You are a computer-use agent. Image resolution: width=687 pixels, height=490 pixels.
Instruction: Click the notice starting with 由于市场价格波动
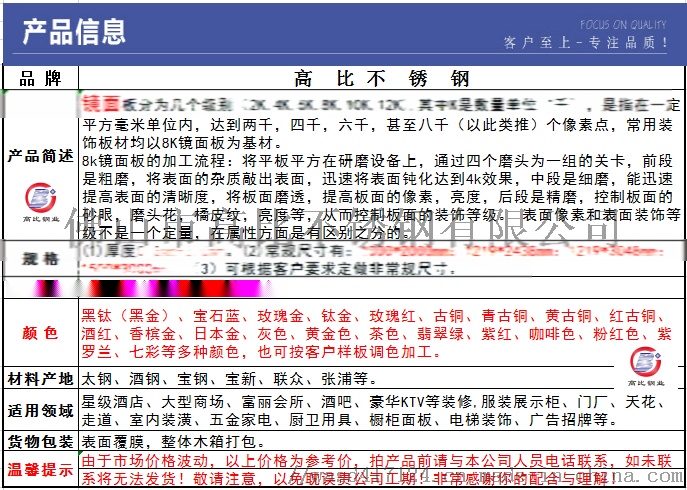click(377, 469)
